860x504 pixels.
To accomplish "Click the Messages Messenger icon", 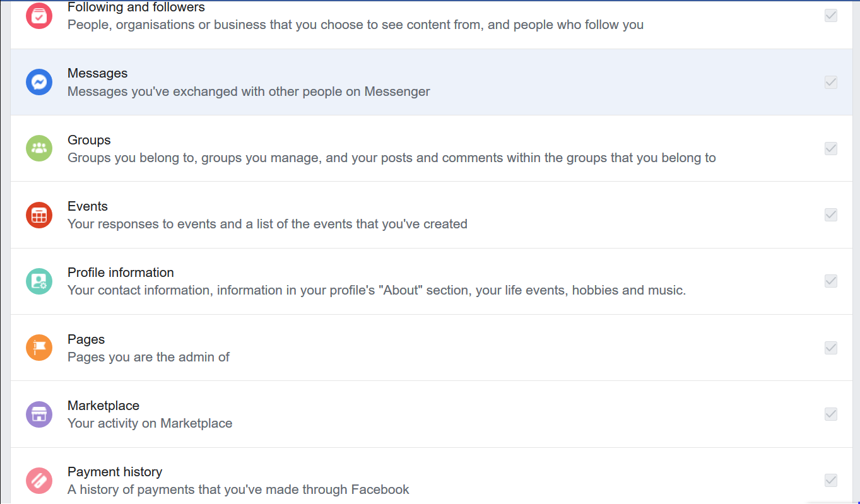I will click(39, 82).
